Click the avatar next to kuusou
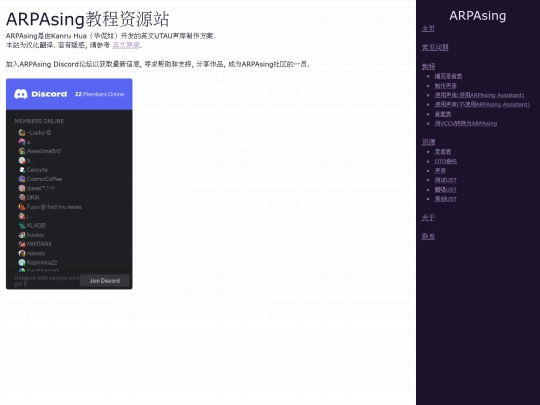 coord(22,235)
